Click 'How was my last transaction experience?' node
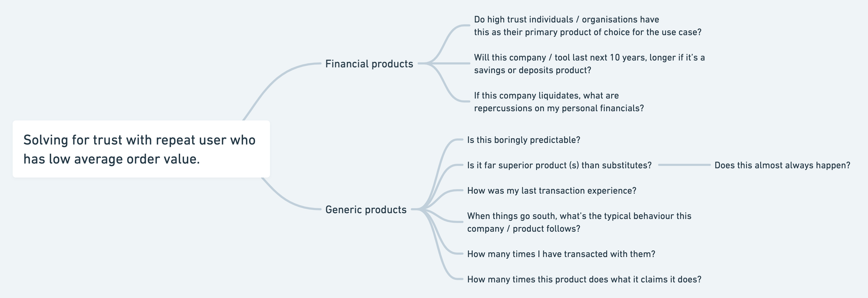868x298 pixels. [552, 190]
